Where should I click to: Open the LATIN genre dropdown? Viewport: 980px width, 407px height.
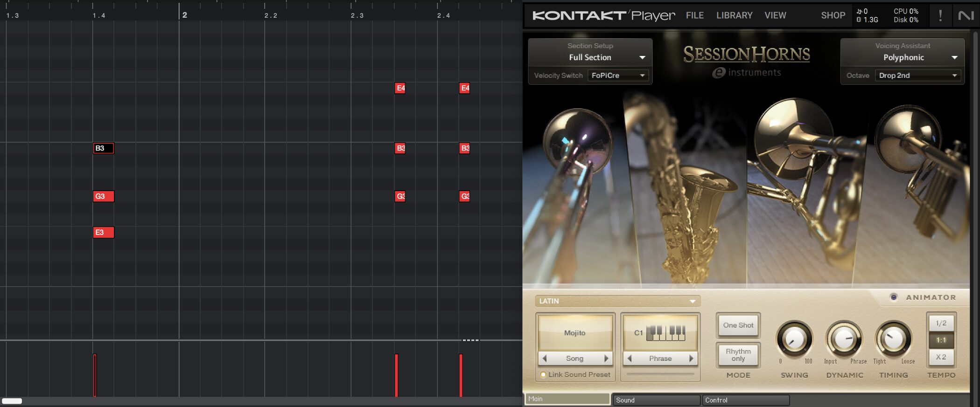point(617,301)
